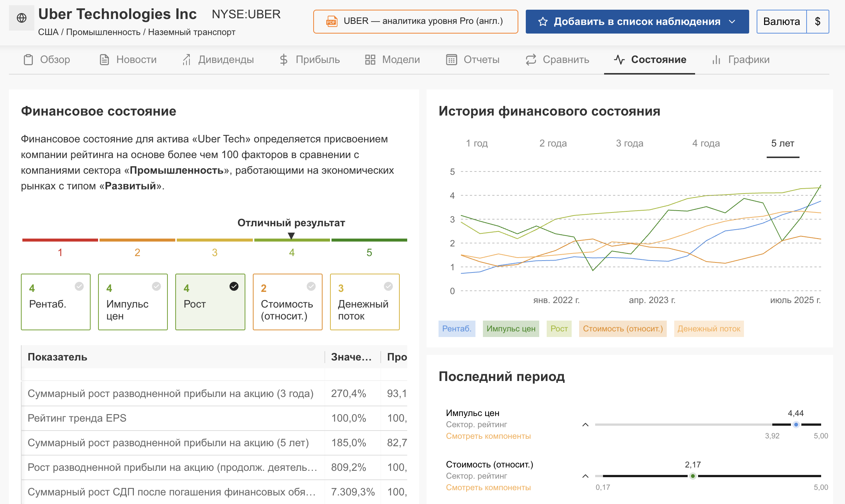The image size is (845, 504).
Task: Toggle Рентаб. series in chart legend
Action: click(457, 329)
